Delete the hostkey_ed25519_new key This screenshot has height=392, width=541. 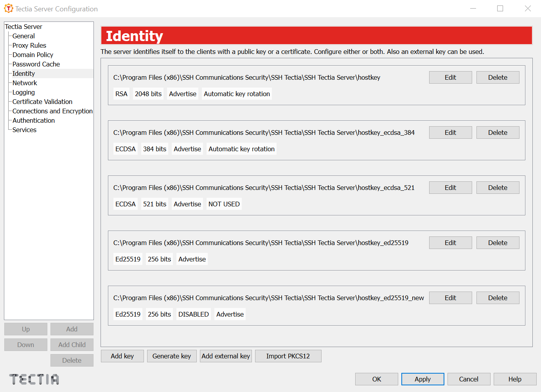498,297
